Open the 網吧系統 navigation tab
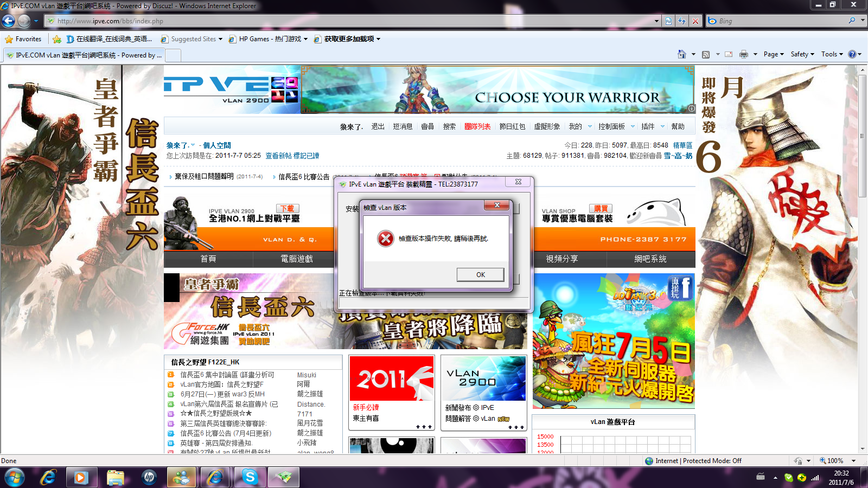 click(650, 259)
